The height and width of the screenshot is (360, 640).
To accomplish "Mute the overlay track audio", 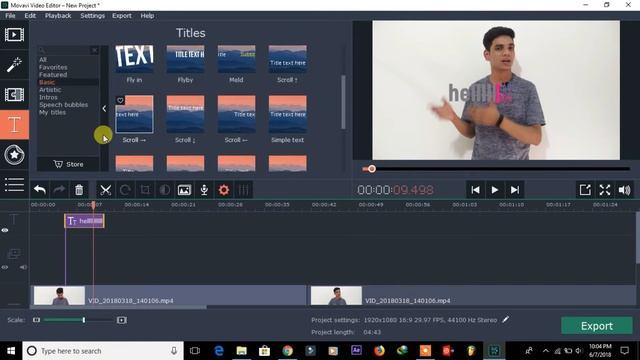I will coord(23,267).
